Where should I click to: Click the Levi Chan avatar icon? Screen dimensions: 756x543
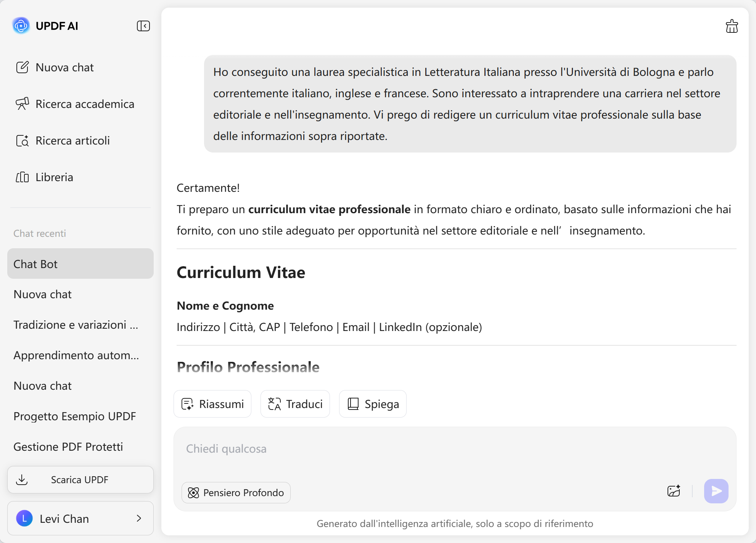(x=24, y=518)
